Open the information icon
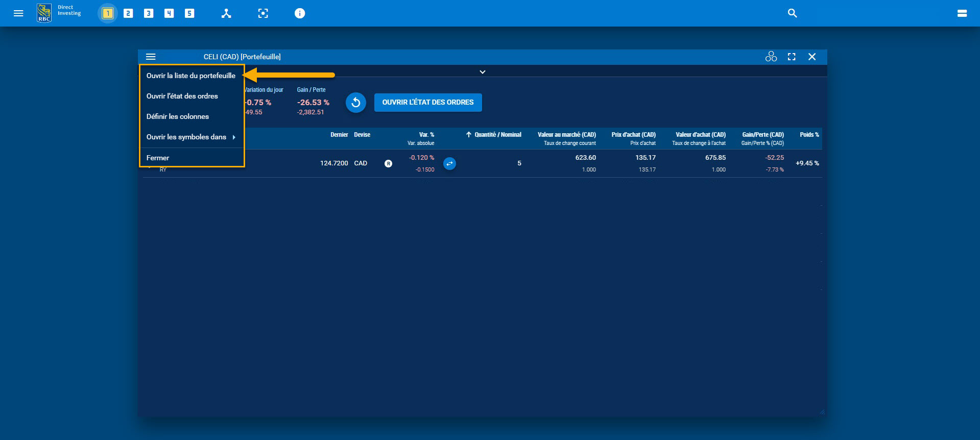This screenshot has height=440, width=980. [x=300, y=13]
